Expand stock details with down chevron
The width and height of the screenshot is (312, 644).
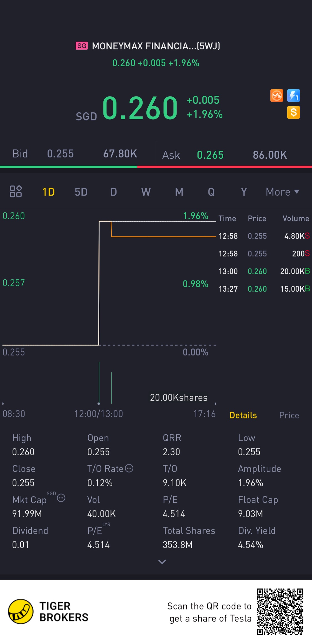tap(162, 562)
